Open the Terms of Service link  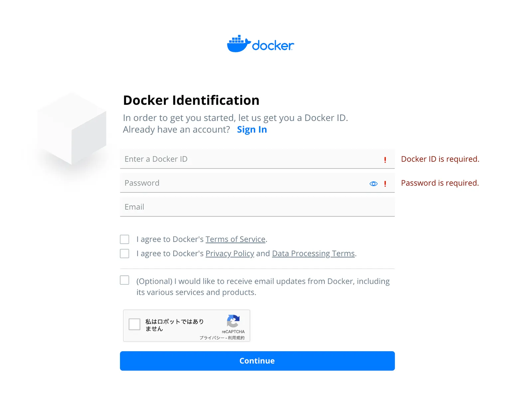pos(235,239)
